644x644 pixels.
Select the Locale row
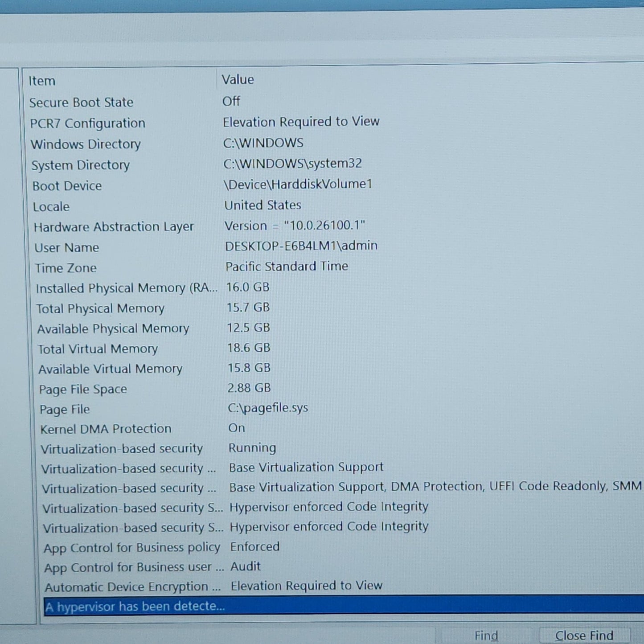(51, 207)
